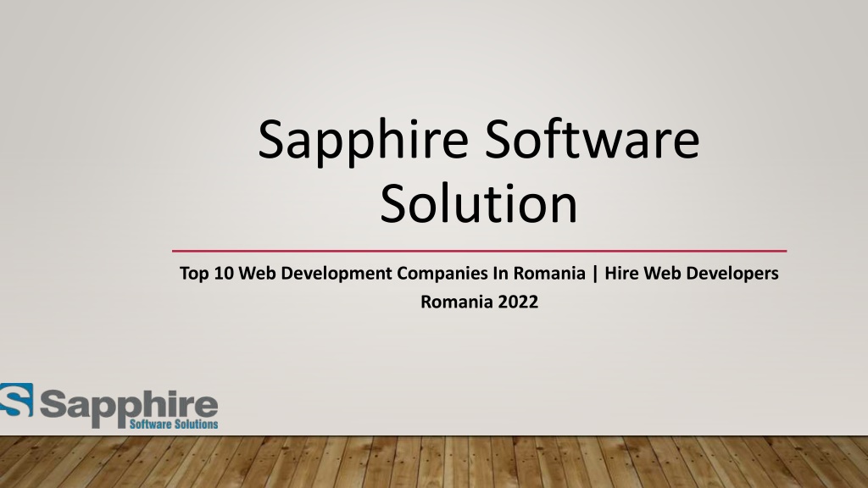868x488 pixels.
Task: Click the 'Software Solutions' logo tagline
Action: pos(174,424)
